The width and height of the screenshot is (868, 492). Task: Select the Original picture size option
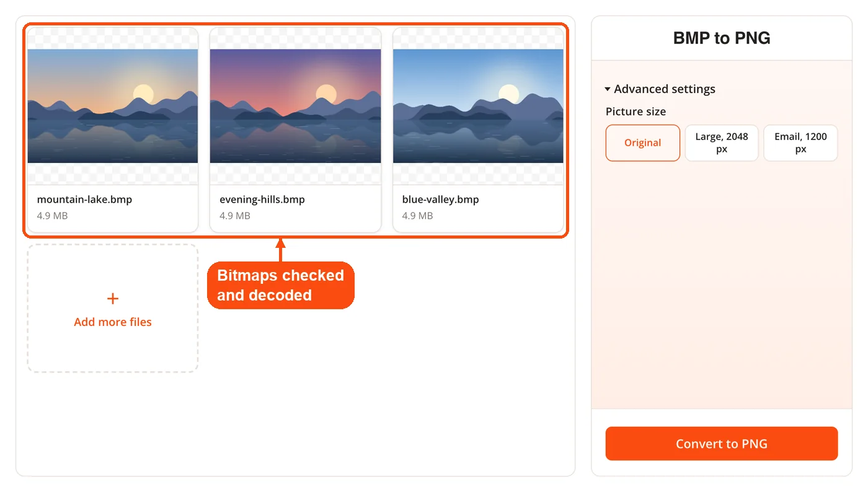click(642, 143)
